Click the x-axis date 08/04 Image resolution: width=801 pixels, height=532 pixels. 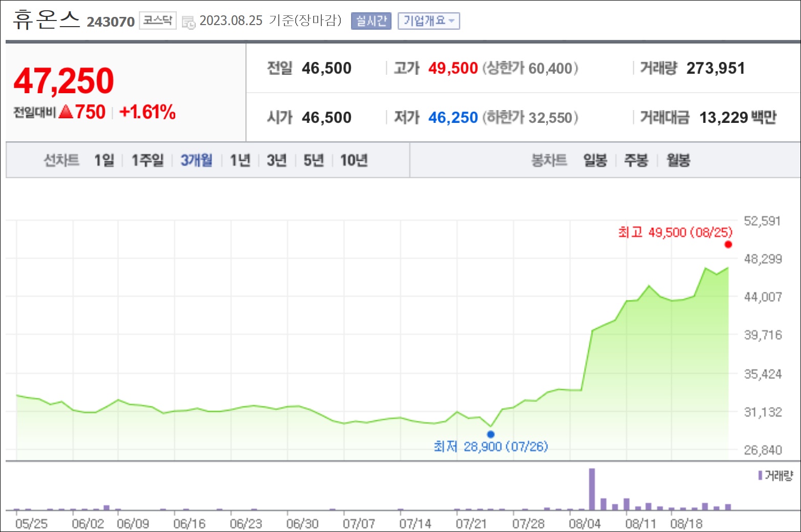(x=584, y=524)
